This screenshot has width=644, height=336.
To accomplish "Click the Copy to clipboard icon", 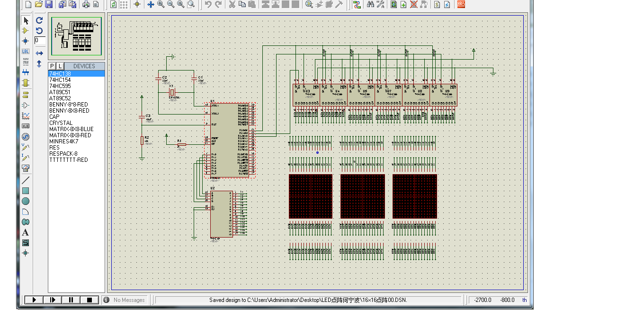I will point(242,4).
